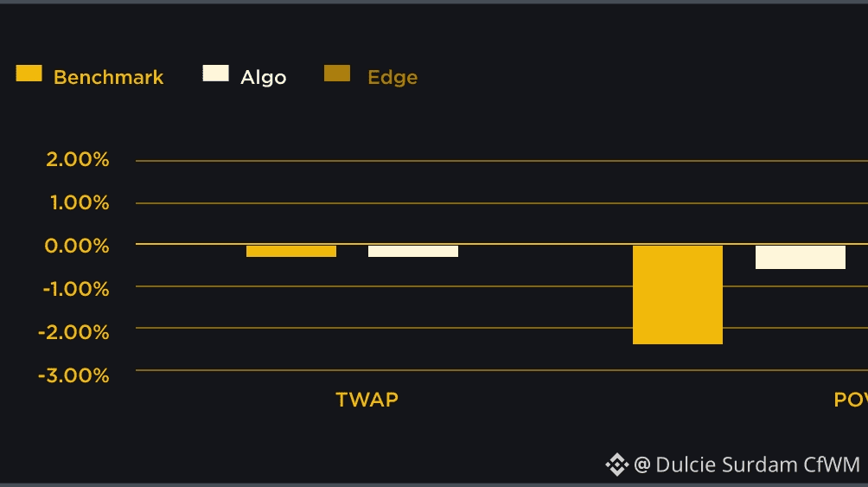
Task: Select the large POV Benchmark bar
Action: [678, 295]
